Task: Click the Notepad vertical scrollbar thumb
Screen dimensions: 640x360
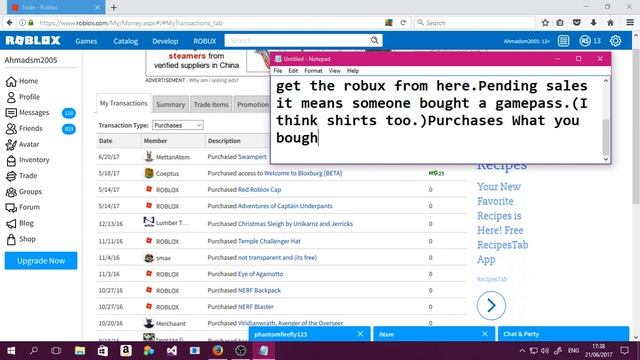Action: click(x=606, y=136)
